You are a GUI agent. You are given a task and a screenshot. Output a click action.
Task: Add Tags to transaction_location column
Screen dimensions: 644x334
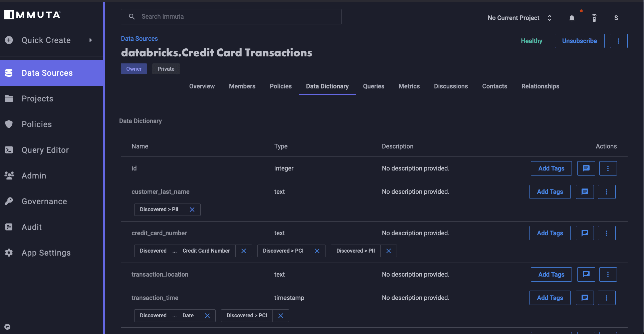point(551,275)
